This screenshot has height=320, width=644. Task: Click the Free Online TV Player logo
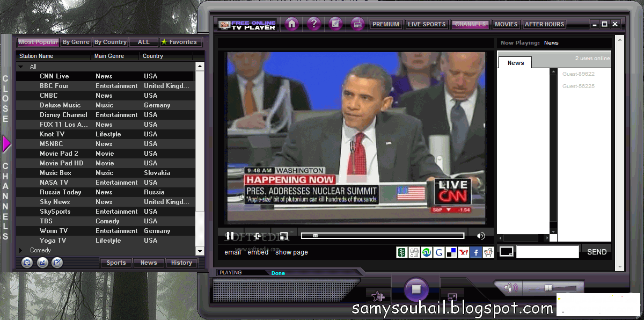coord(247,25)
